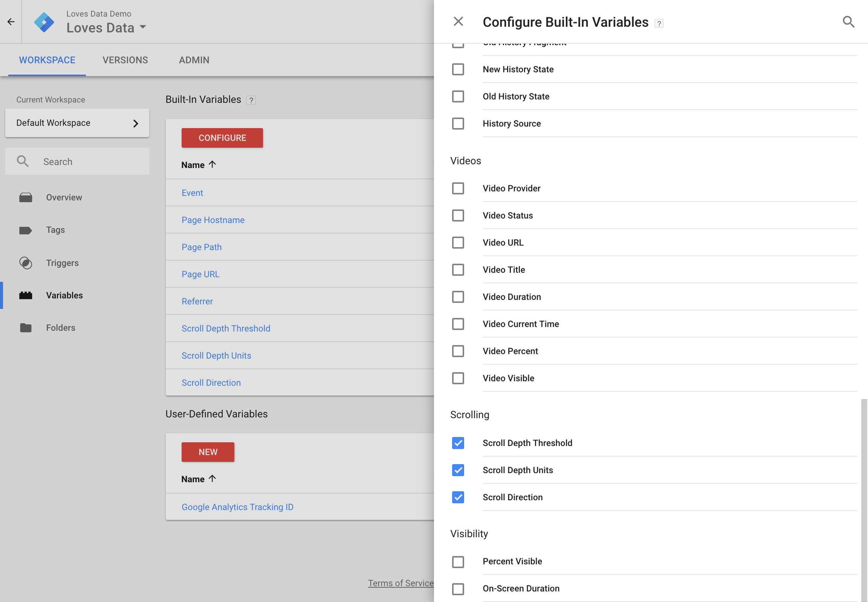Open the Overview section in the sidebar

coord(25,197)
